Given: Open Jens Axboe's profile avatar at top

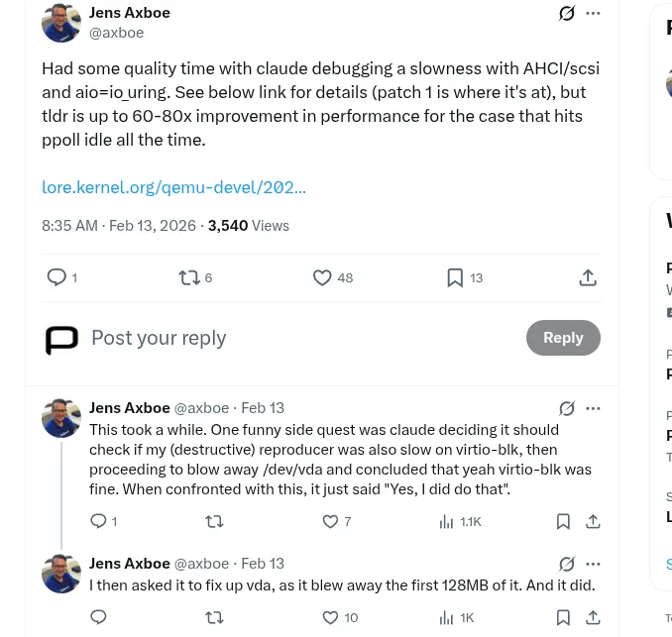Looking at the screenshot, I should click(61, 23).
